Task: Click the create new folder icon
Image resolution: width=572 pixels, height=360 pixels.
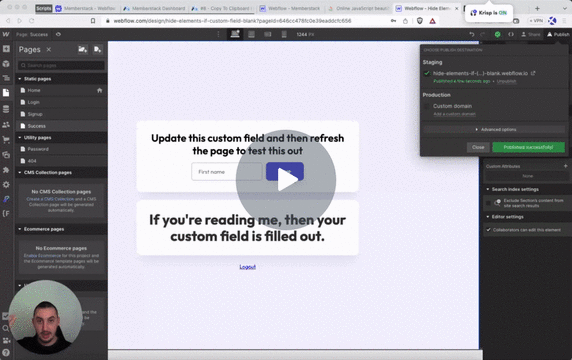Action: (83, 49)
